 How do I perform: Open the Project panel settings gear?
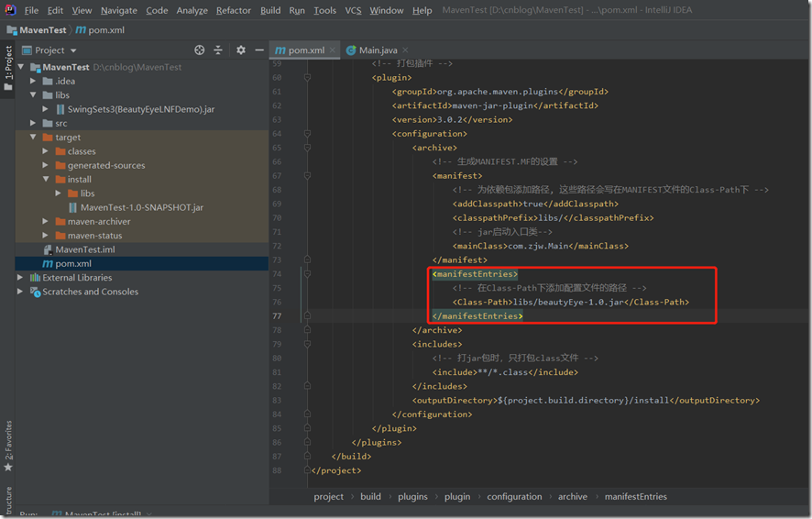(x=241, y=50)
